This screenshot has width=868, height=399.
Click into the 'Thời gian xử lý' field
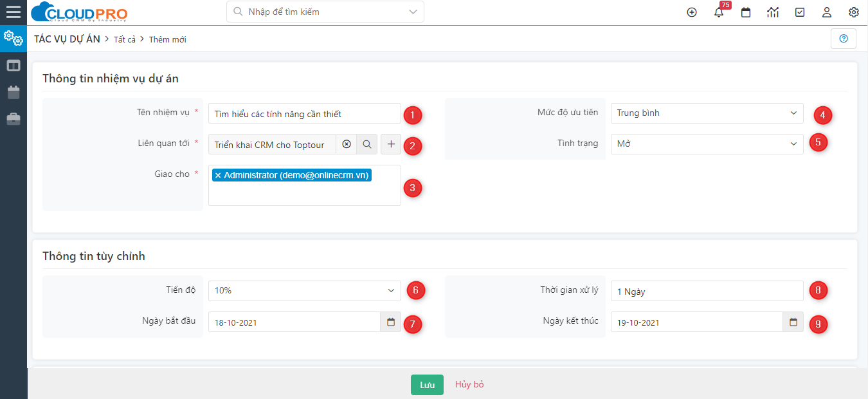pos(707,291)
